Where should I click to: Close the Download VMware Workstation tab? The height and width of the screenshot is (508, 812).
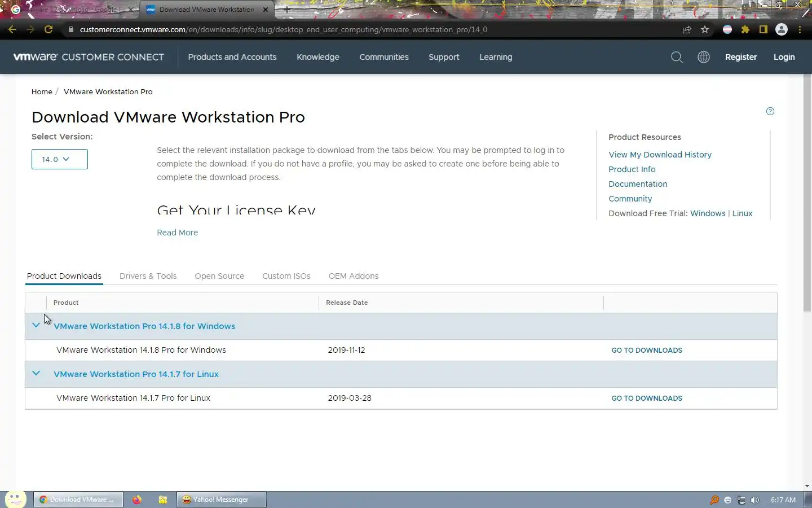point(266,10)
